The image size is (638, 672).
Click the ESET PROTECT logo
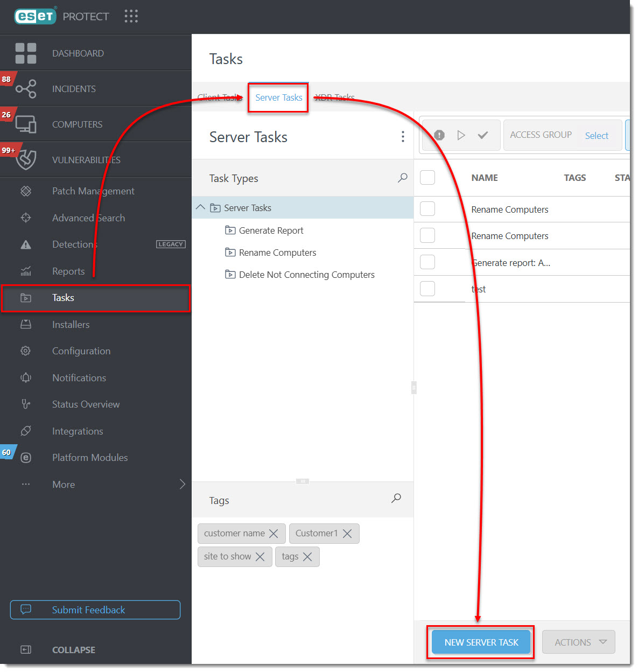click(x=61, y=16)
